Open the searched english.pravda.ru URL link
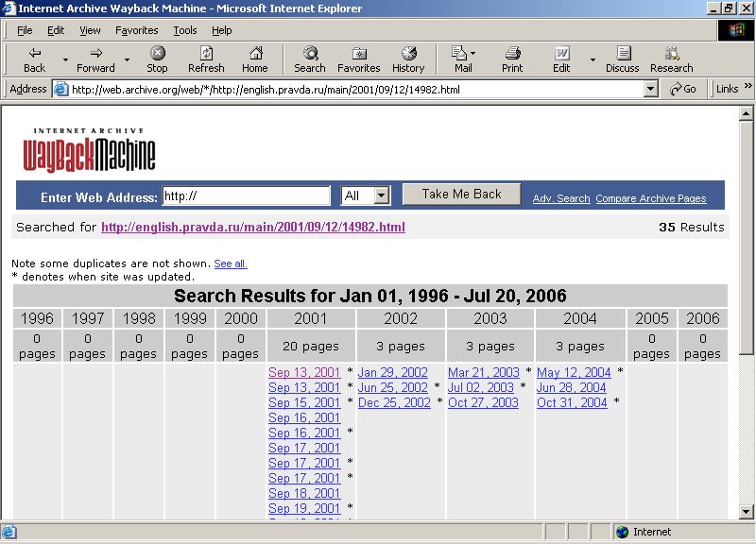The height and width of the screenshot is (544, 756). pyautogui.click(x=253, y=227)
